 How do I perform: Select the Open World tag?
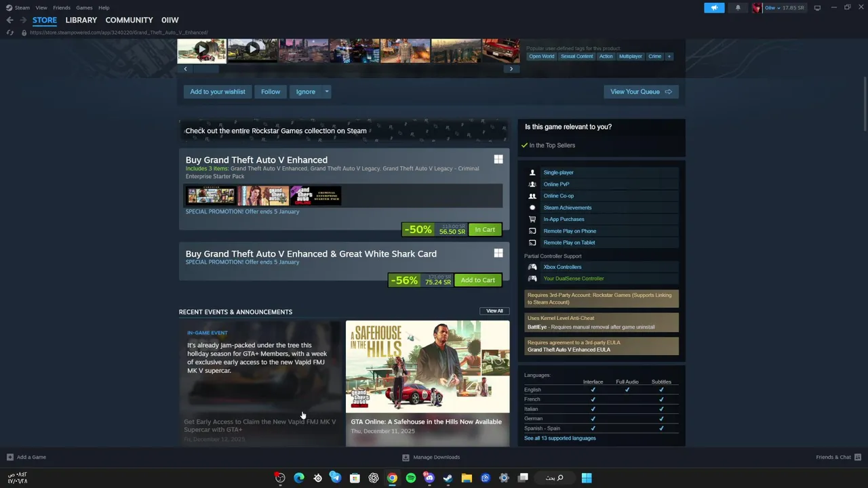pyautogui.click(x=542, y=56)
